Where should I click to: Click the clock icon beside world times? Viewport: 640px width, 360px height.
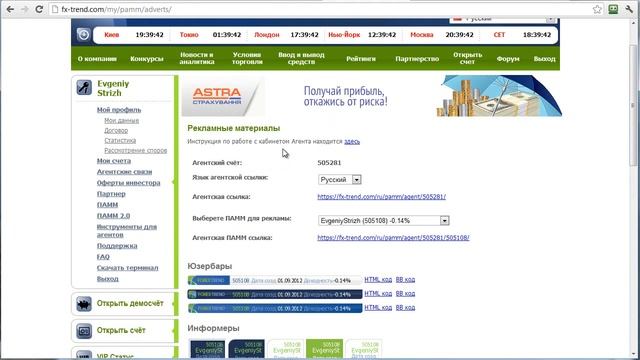[x=84, y=35]
